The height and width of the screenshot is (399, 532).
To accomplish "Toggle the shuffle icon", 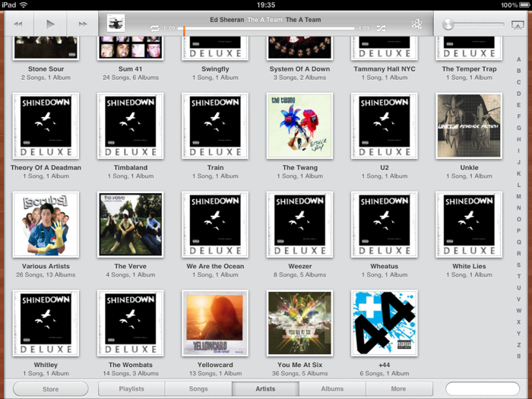I will [381, 29].
